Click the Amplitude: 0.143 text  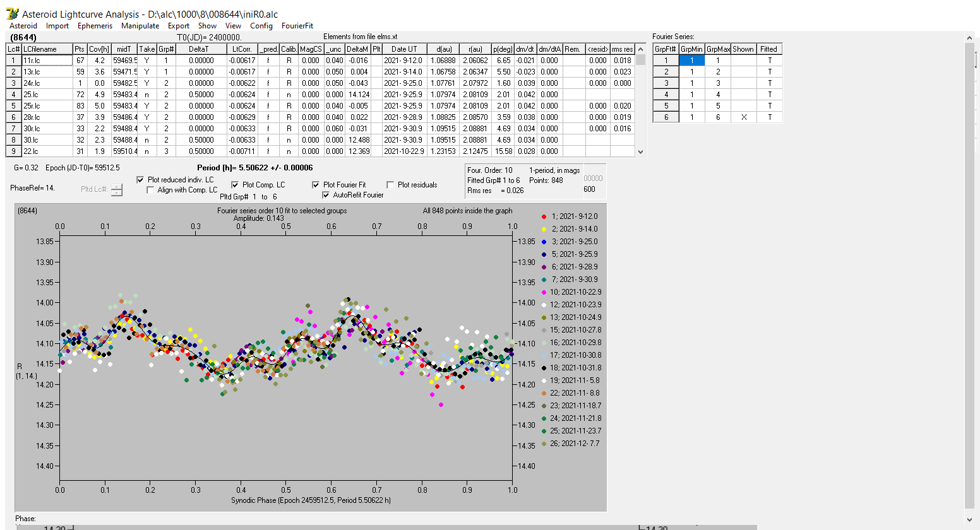click(x=259, y=218)
